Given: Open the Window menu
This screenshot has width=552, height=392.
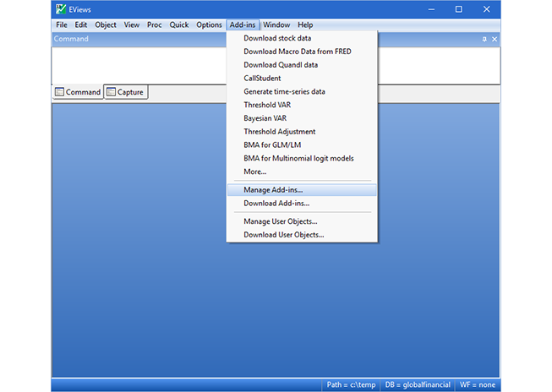Looking at the screenshot, I should pos(276,25).
